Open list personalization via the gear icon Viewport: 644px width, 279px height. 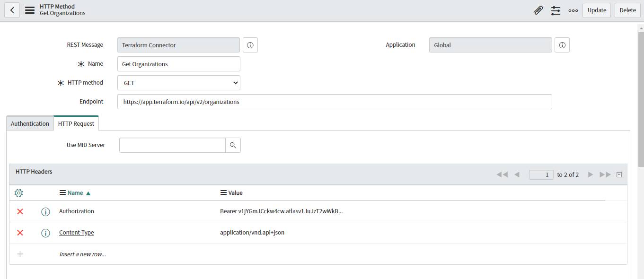coord(18,192)
